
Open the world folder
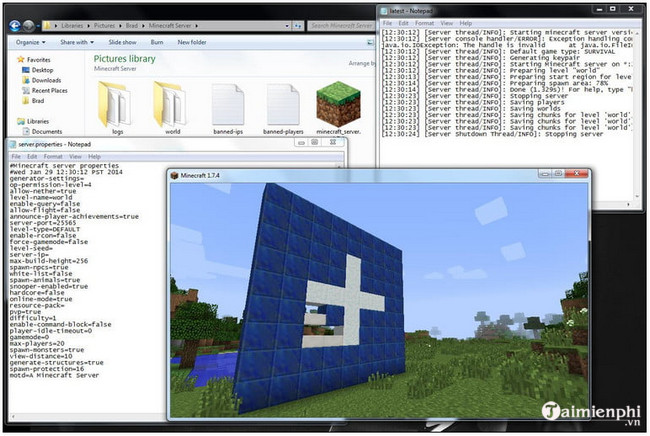click(170, 108)
